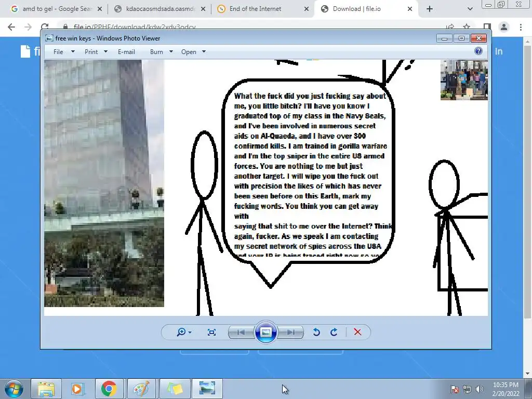Open the zoom magnifier control in Photo Viewer

[183, 332]
